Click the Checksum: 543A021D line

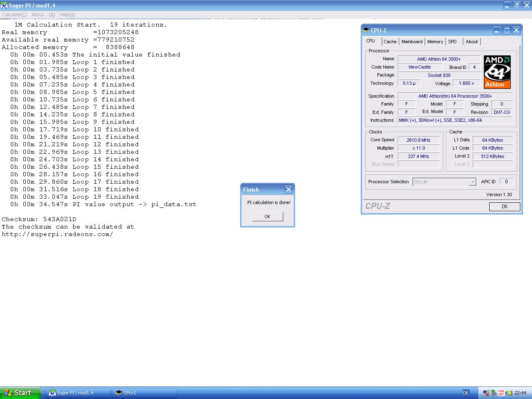pos(39,219)
